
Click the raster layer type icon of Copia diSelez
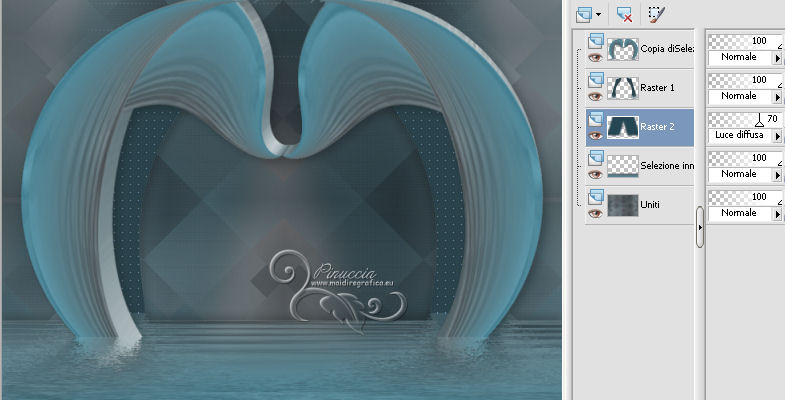[x=595, y=41]
